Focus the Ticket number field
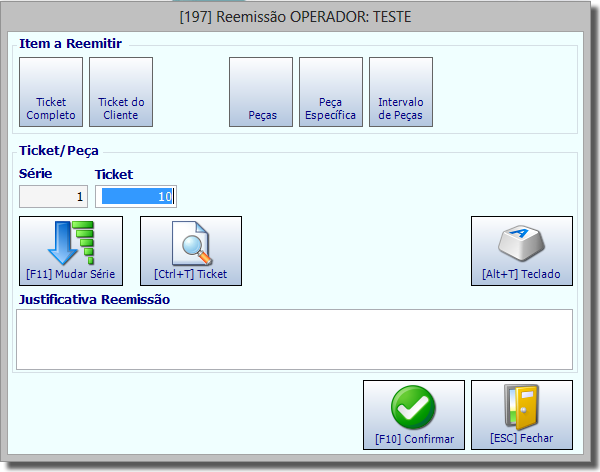This screenshot has height=472, width=600. (x=136, y=196)
